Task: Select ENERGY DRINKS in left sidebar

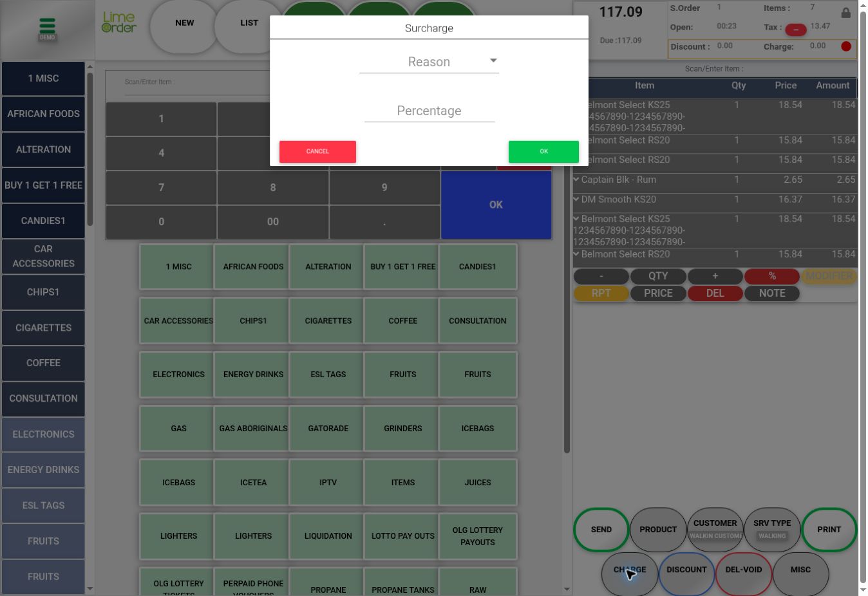Action: (x=43, y=470)
